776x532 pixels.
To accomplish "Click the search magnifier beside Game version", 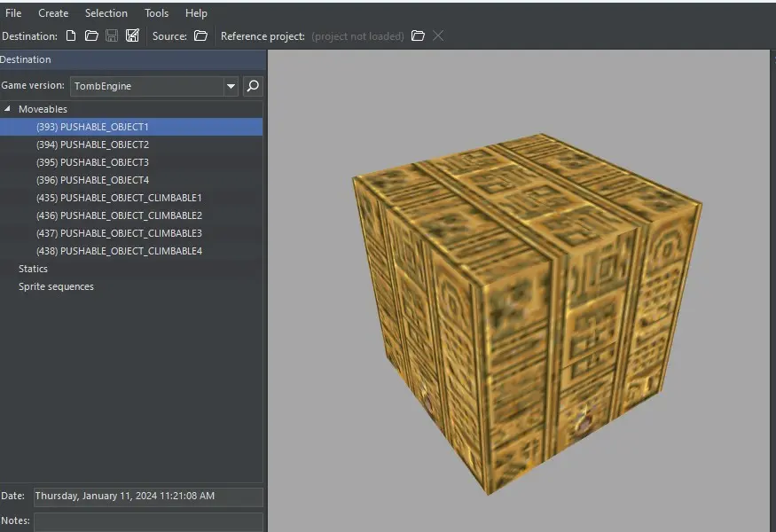I will click(253, 86).
